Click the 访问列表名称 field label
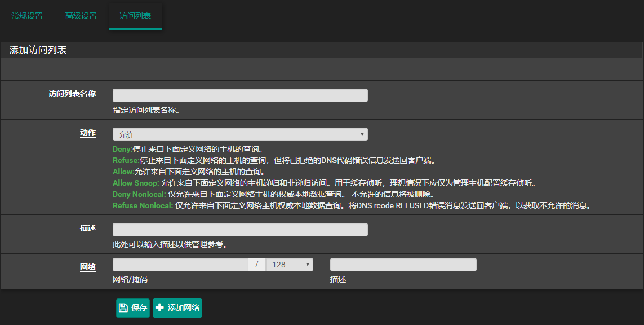644x325 pixels. pyautogui.click(x=72, y=94)
